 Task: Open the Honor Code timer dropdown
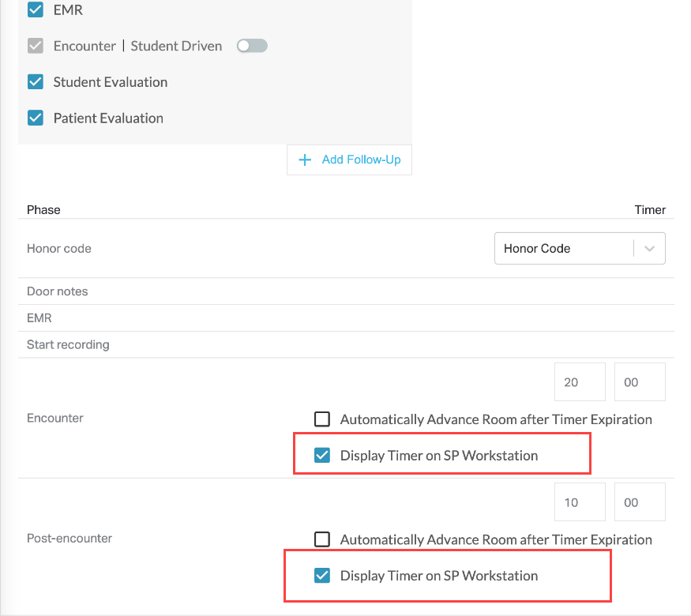[x=580, y=248]
